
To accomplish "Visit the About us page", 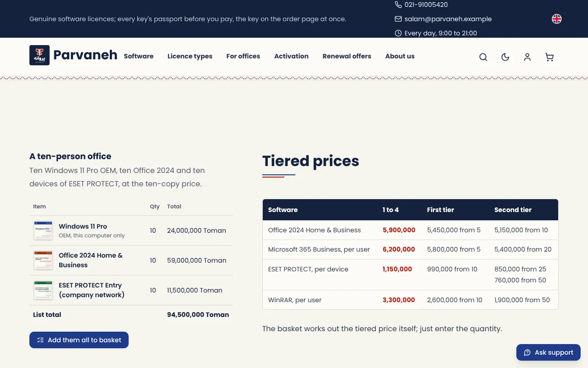I will 400,56.
